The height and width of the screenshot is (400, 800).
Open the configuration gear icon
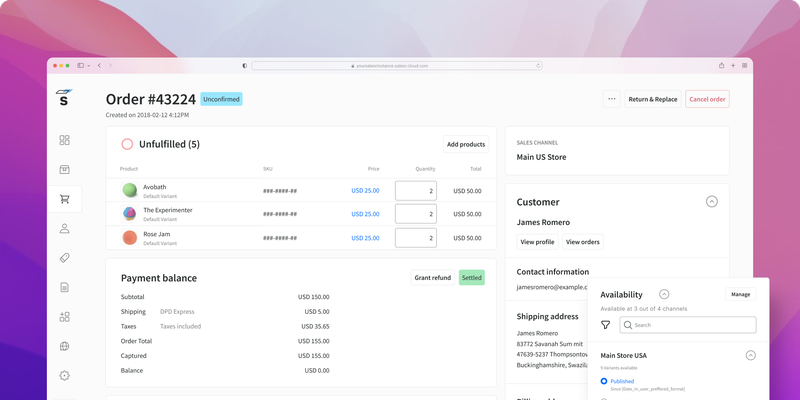pos(64,376)
